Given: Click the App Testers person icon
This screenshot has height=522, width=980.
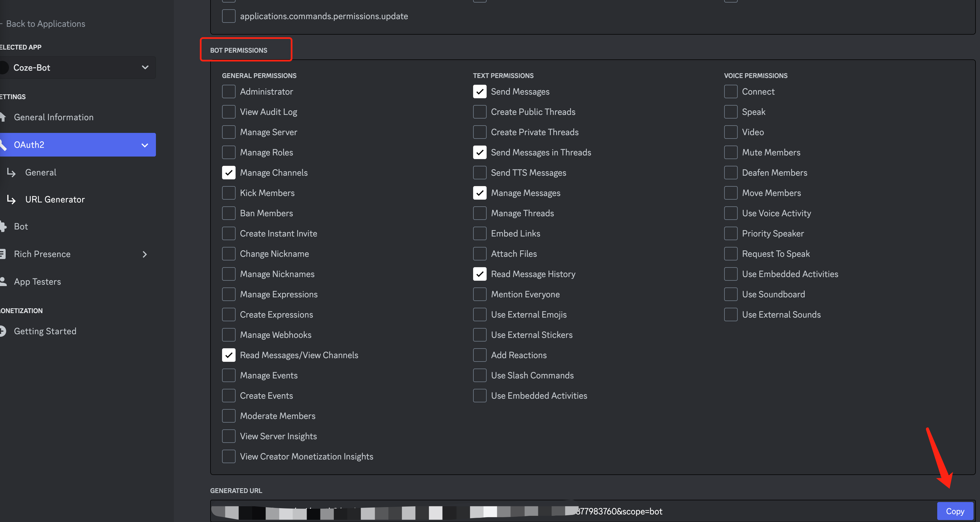Looking at the screenshot, I should click(3, 282).
